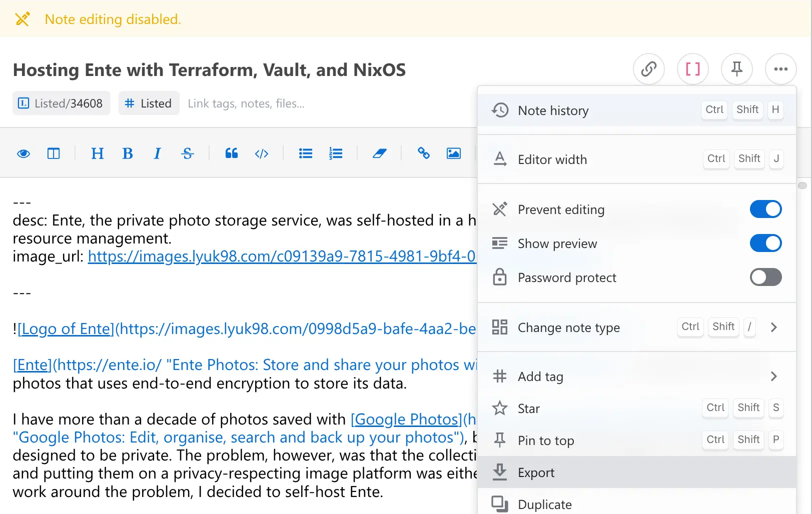812x514 pixels.
Task: Toggle bold formatting in the editor toolbar
Action: 128,153
